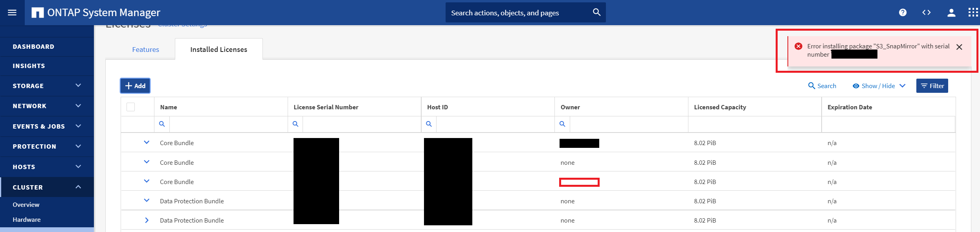This screenshot has height=232, width=980.
Task: Click the red error icon in the notification
Action: (x=798, y=46)
